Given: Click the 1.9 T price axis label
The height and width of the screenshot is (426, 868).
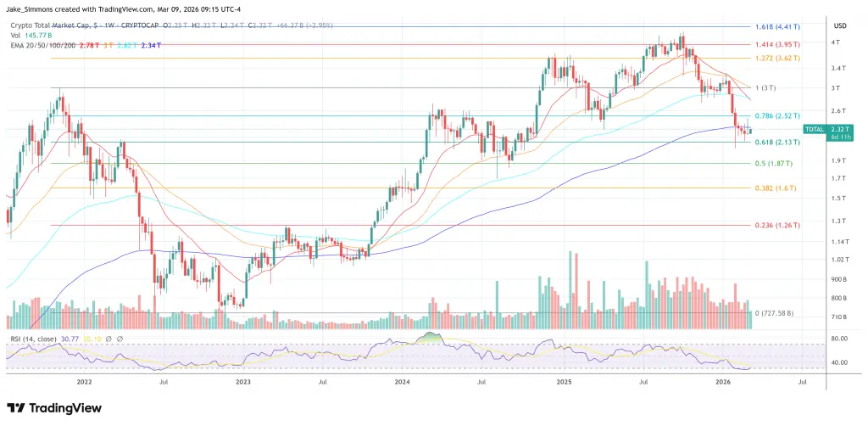Looking at the screenshot, I should pyautogui.click(x=838, y=160).
